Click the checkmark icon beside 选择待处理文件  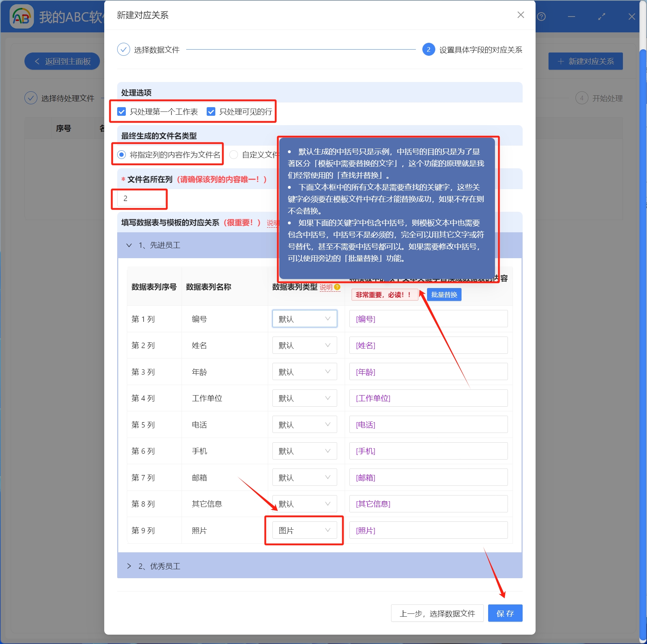(x=31, y=98)
